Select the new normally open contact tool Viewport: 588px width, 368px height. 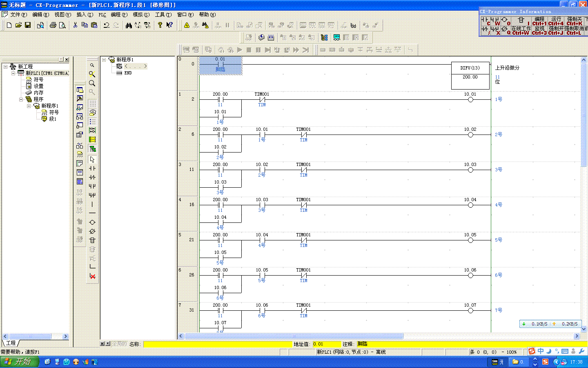point(92,168)
